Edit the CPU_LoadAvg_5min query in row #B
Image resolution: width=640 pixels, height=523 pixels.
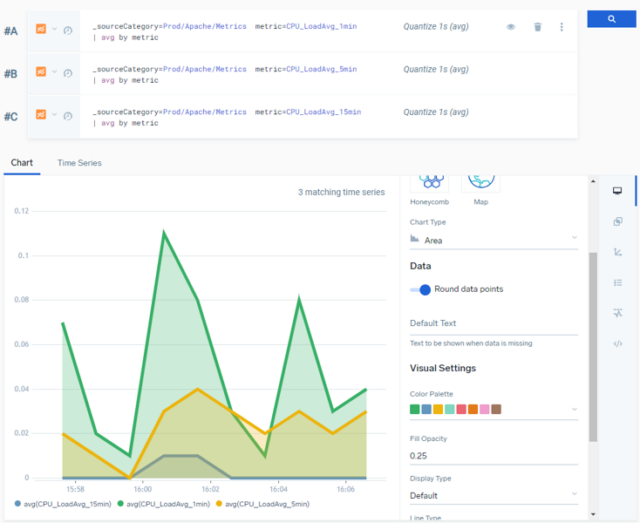pos(225,75)
